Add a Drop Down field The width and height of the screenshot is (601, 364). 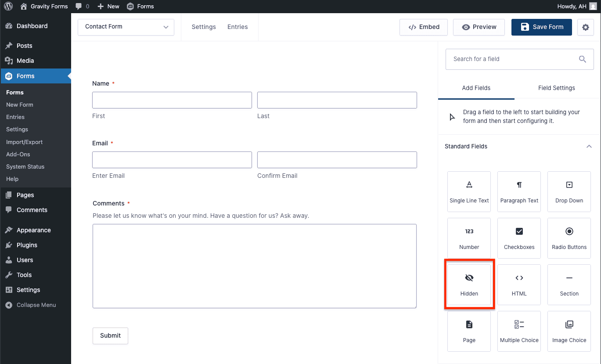[x=569, y=191]
